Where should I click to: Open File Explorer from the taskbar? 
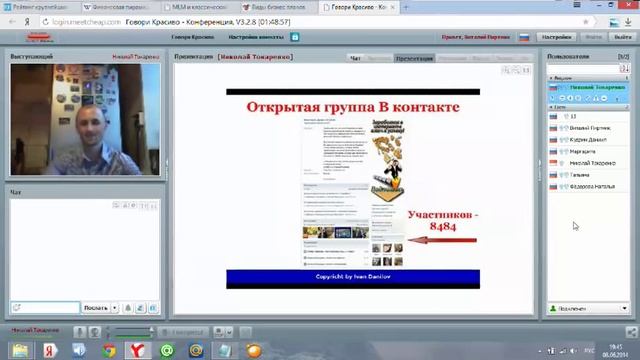pyautogui.click(x=20, y=351)
